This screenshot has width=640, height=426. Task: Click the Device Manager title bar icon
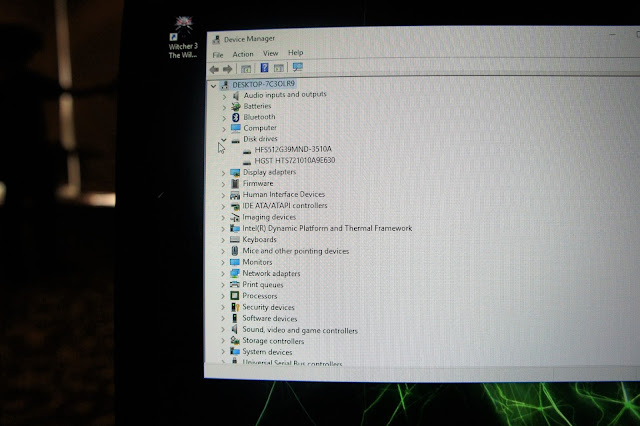(x=216, y=40)
